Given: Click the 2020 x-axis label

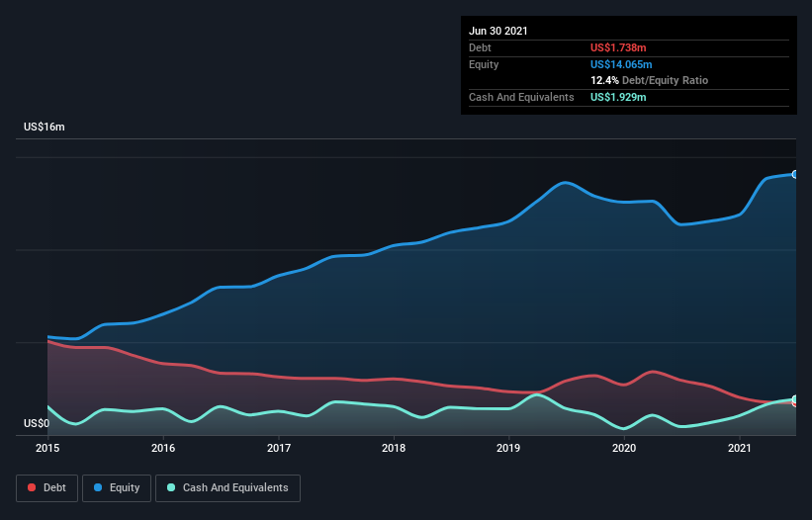Looking at the screenshot, I should [624, 448].
